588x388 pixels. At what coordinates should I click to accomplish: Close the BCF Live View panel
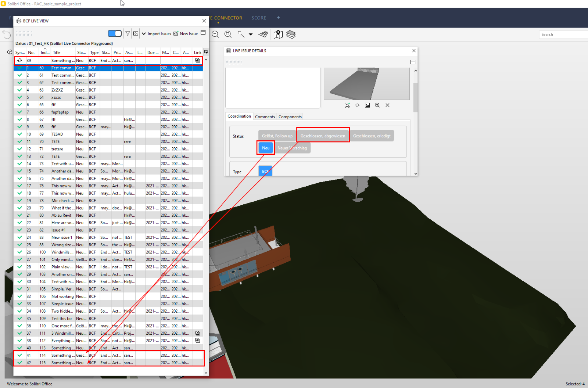[x=204, y=21]
